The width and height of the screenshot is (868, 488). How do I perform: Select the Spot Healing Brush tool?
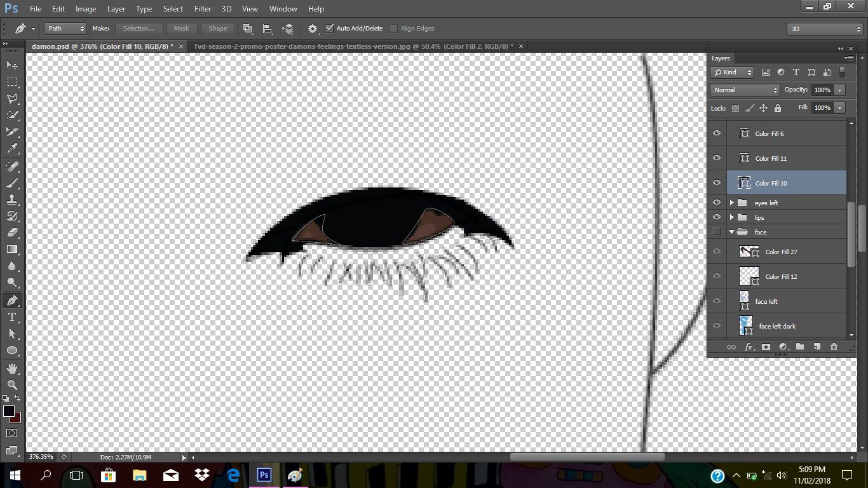click(12, 166)
